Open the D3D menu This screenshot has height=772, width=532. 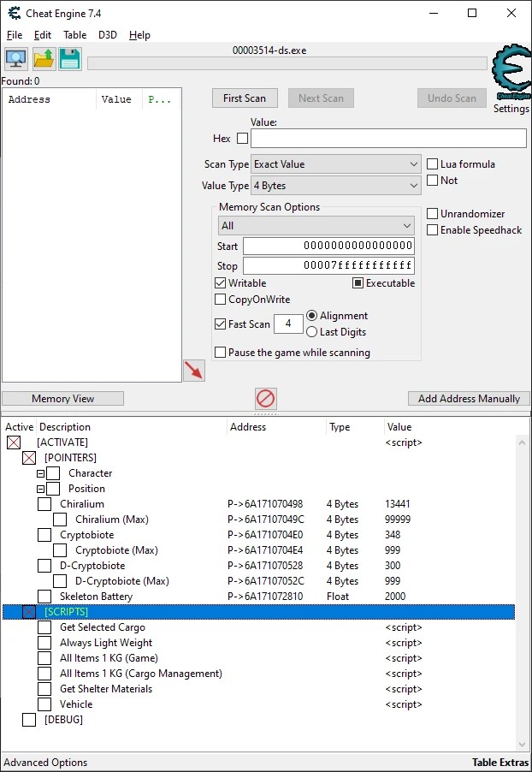(107, 35)
